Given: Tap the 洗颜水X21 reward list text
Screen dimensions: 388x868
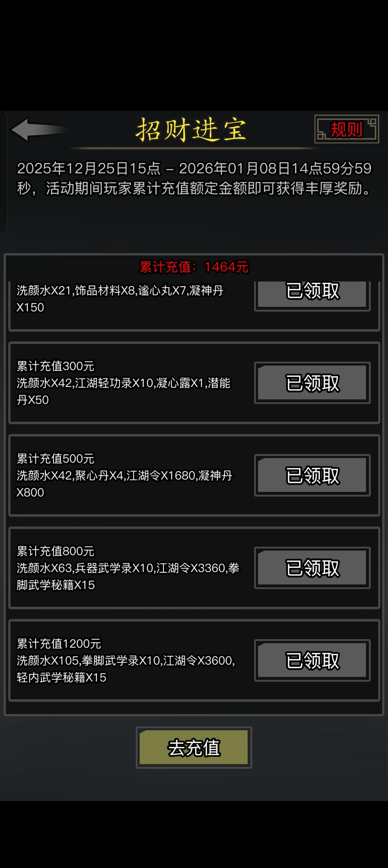Looking at the screenshot, I should click(x=120, y=299).
